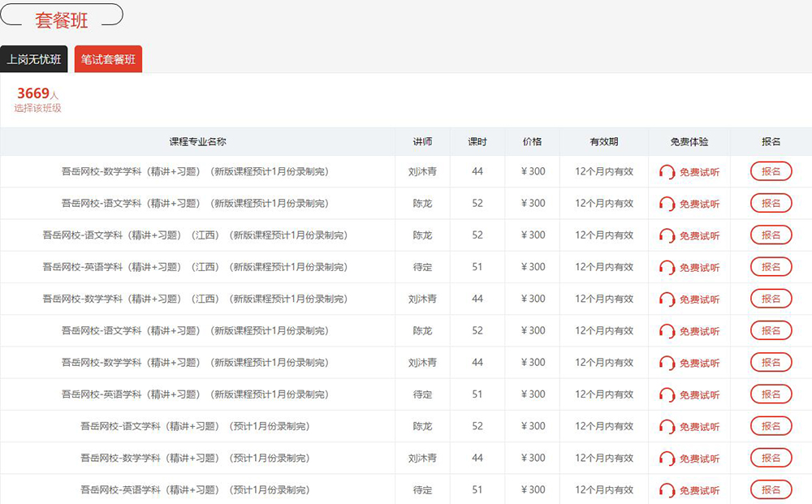Image resolution: width=812 pixels, height=504 pixels.
Task: Click 12个月内有效 in 数学学科 (江西) row
Action: pos(604,299)
